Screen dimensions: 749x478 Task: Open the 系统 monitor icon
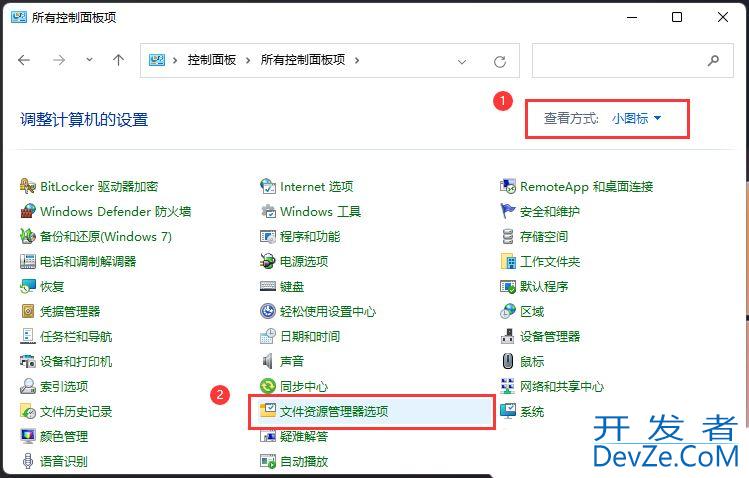point(507,411)
